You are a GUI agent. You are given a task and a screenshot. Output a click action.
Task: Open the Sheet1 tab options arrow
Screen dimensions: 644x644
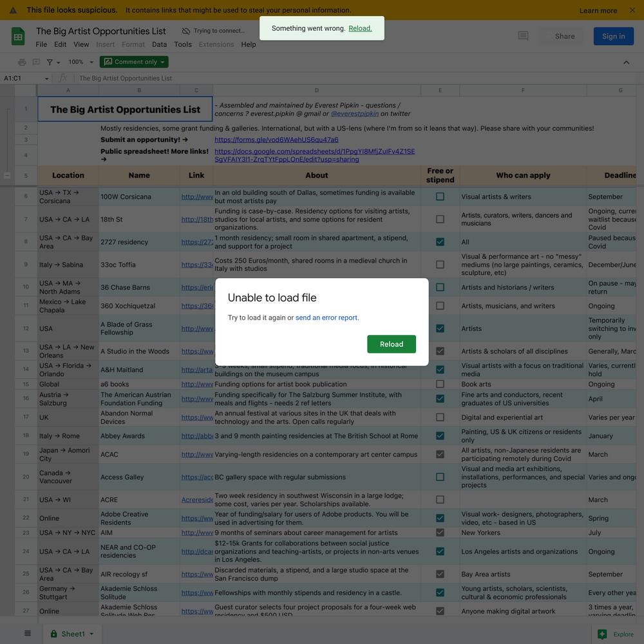(x=91, y=634)
